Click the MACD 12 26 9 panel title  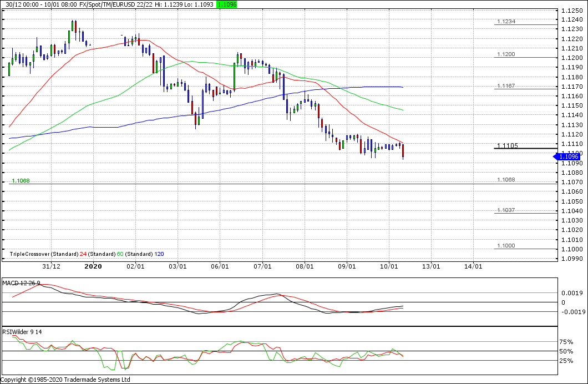[x=22, y=283]
